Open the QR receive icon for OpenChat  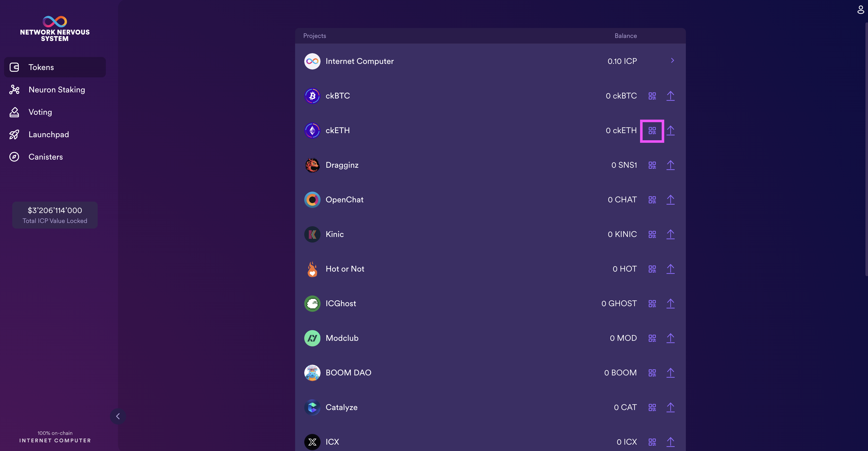click(652, 200)
